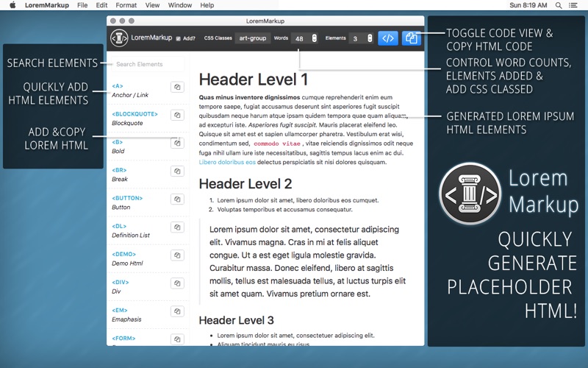The image size is (588, 368).
Task: Copy the Button element
Action: coord(177,199)
